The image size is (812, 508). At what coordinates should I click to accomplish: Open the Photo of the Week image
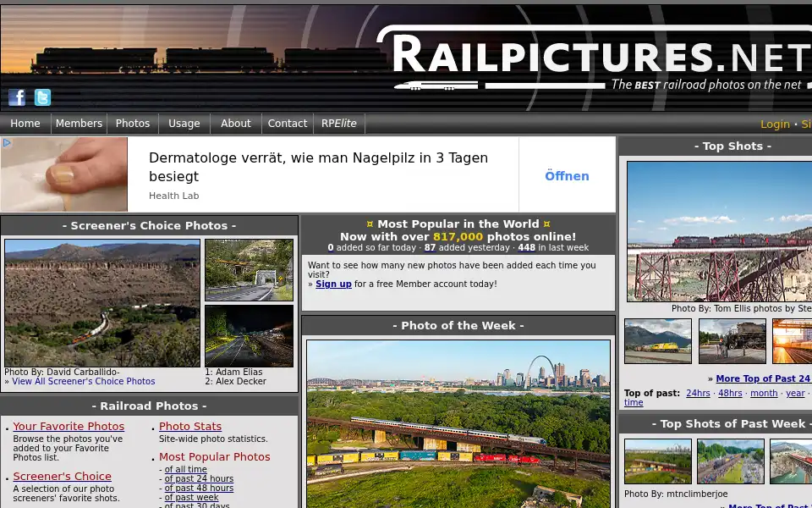coord(458,424)
